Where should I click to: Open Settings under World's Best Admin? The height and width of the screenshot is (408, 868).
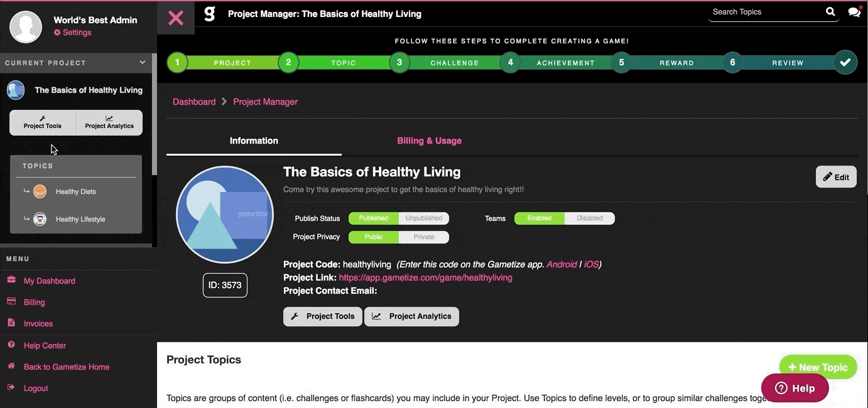click(x=73, y=33)
